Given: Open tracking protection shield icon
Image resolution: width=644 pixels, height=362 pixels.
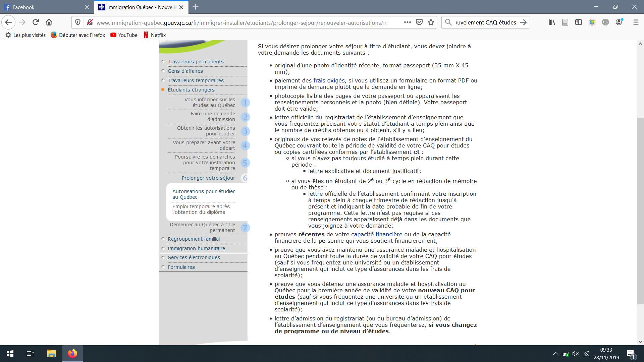Looking at the screenshot, I should click(x=78, y=22).
